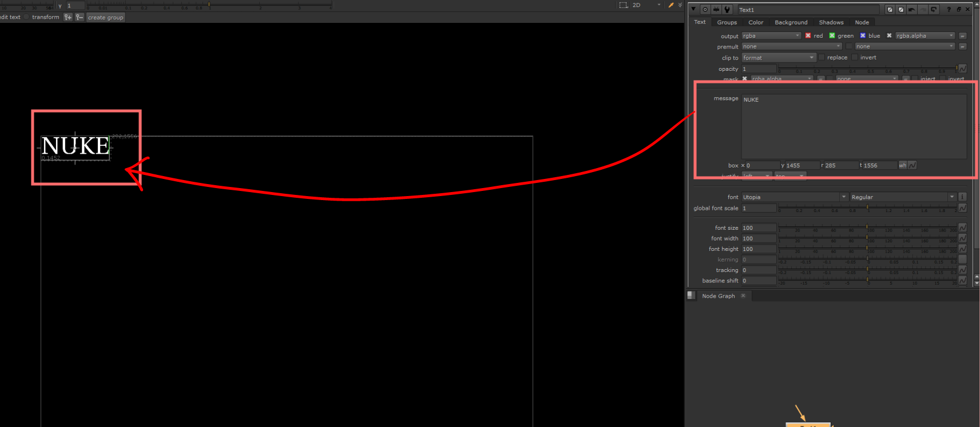The height and width of the screenshot is (427, 980).
Task: Center the Text1 node in node graph
Action: point(705,10)
